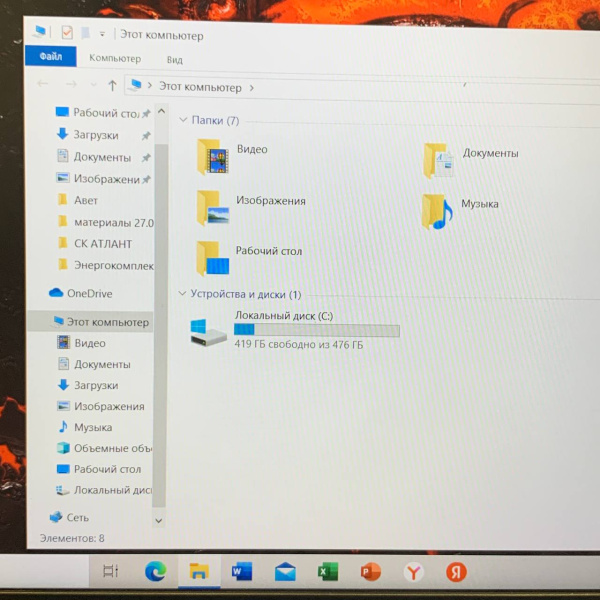Open Excel from the taskbar

click(327, 572)
